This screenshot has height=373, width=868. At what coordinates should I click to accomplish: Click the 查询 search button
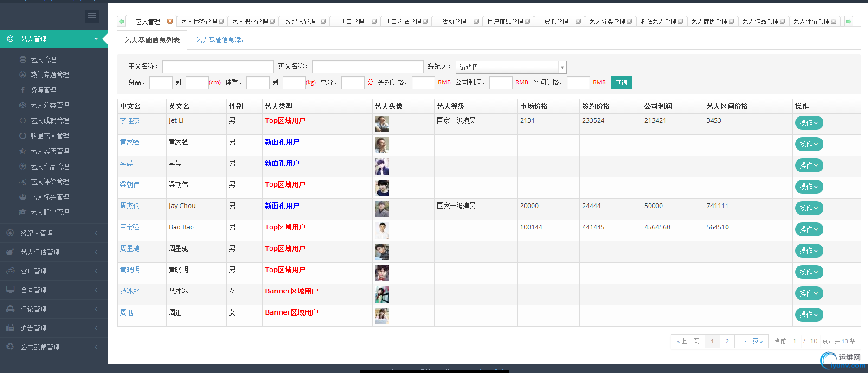(621, 82)
